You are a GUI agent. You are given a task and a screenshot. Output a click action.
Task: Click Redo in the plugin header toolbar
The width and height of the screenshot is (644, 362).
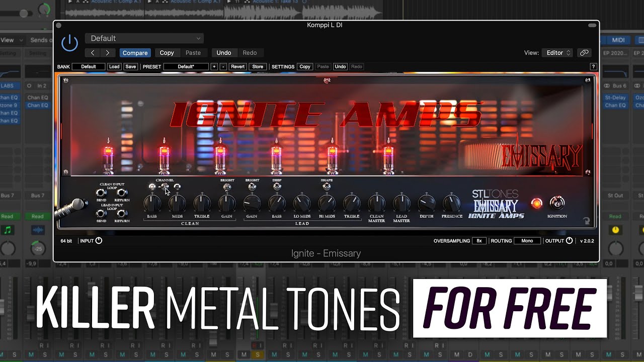pyautogui.click(x=250, y=53)
